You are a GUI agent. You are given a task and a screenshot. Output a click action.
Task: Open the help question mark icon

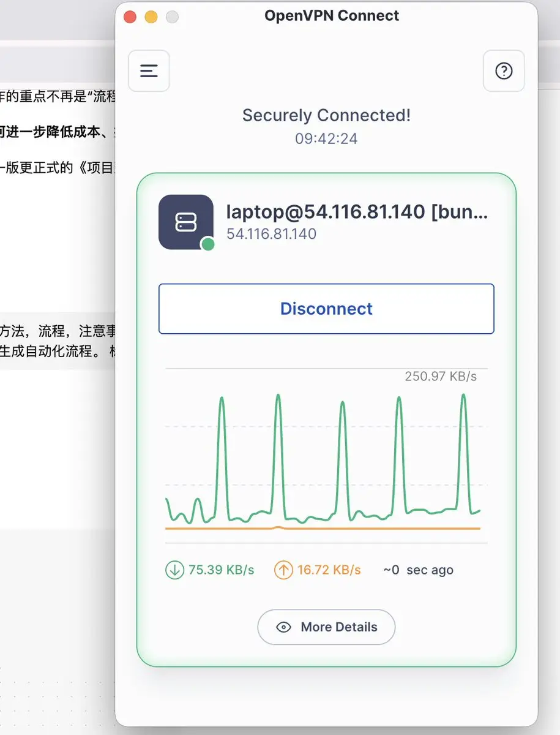coord(504,70)
